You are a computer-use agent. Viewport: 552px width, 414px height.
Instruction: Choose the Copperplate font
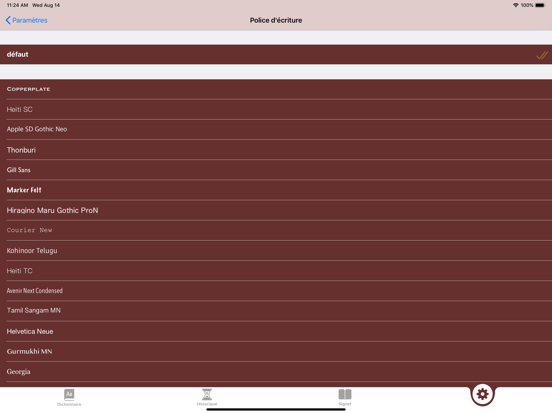(276, 89)
